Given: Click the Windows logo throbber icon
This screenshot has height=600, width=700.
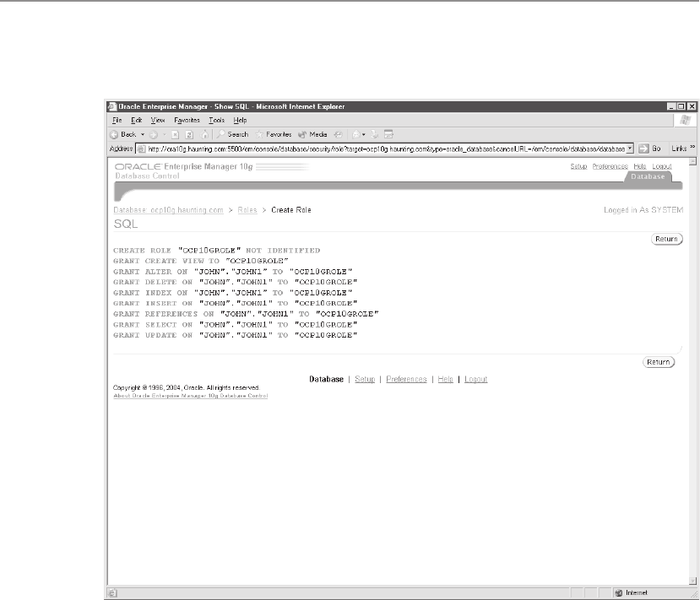Looking at the screenshot, I should (685, 120).
